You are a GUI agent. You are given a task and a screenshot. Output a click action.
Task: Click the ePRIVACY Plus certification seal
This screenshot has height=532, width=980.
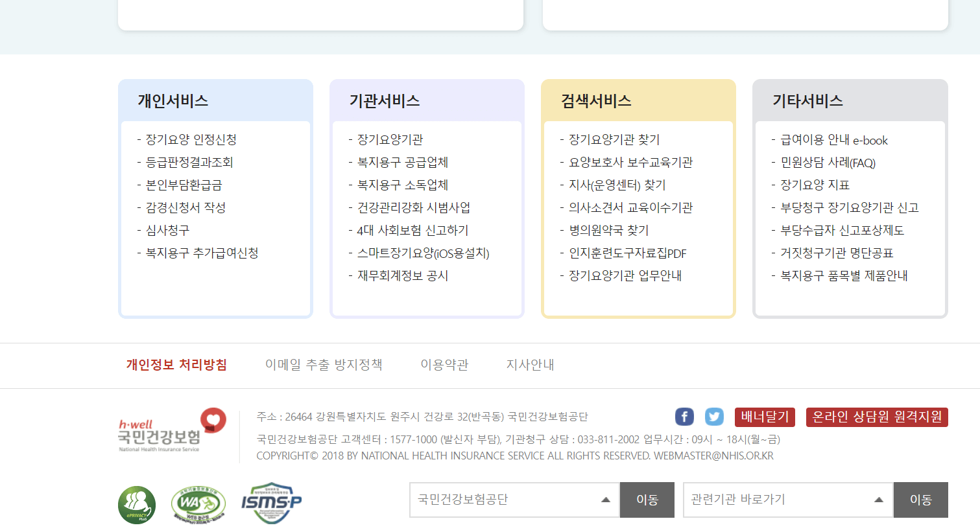(136, 505)
